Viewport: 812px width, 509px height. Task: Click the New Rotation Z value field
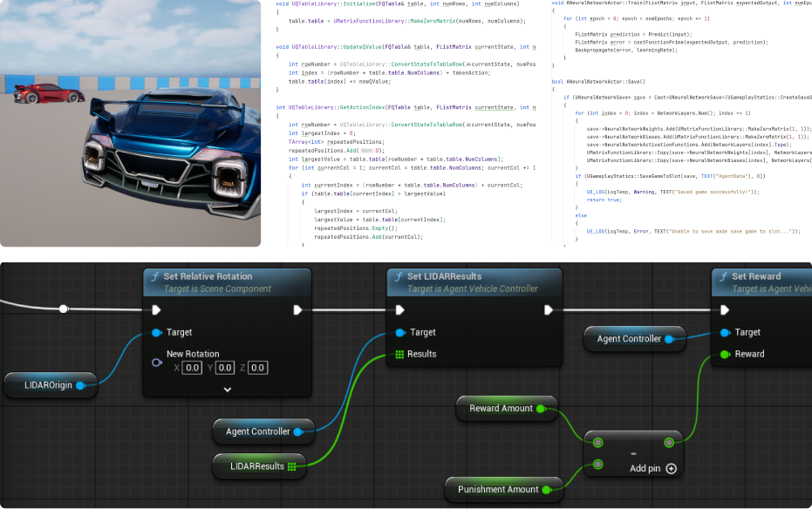pyautogui.click(x=257, y=368)
